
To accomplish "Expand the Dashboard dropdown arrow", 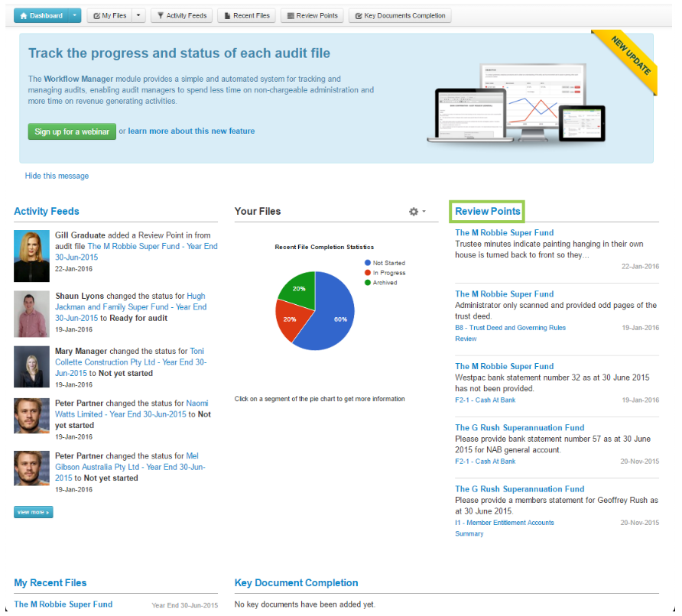I will coord(74,15).
